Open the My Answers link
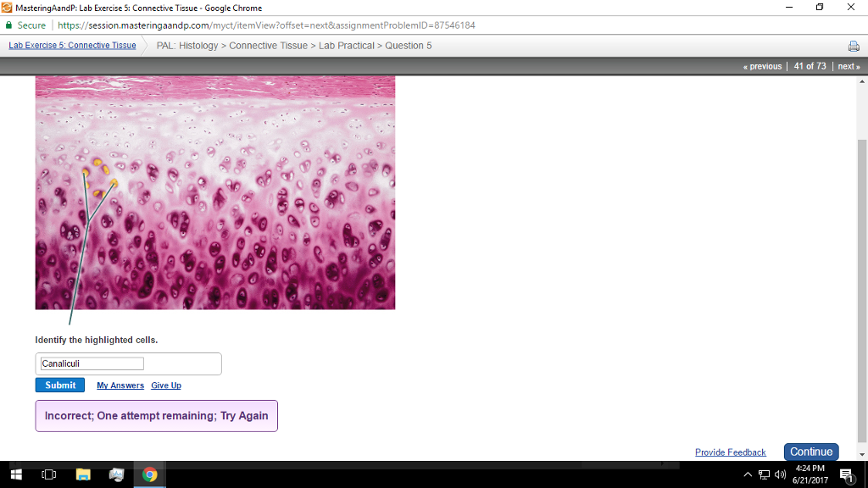The height and width of the screenshot is (488, 868). tap(120, 385)
